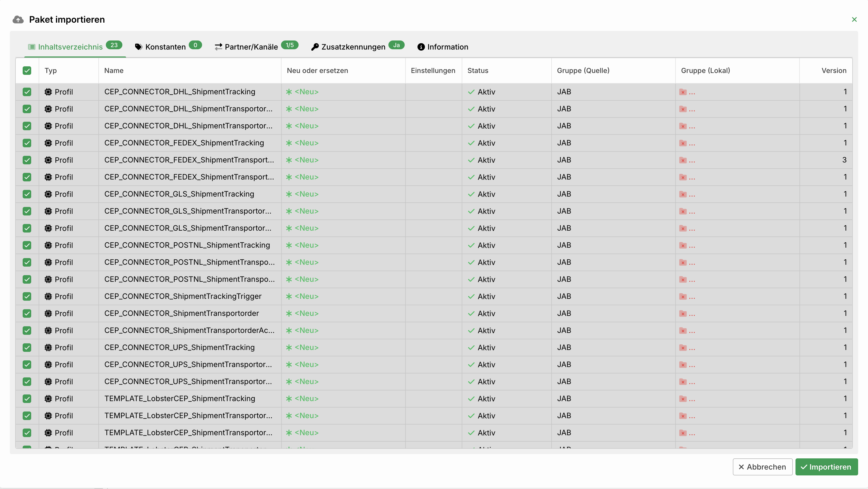
Task: Click the green 23 badge on Inhaltsverzeichnis
Action: 114,45
